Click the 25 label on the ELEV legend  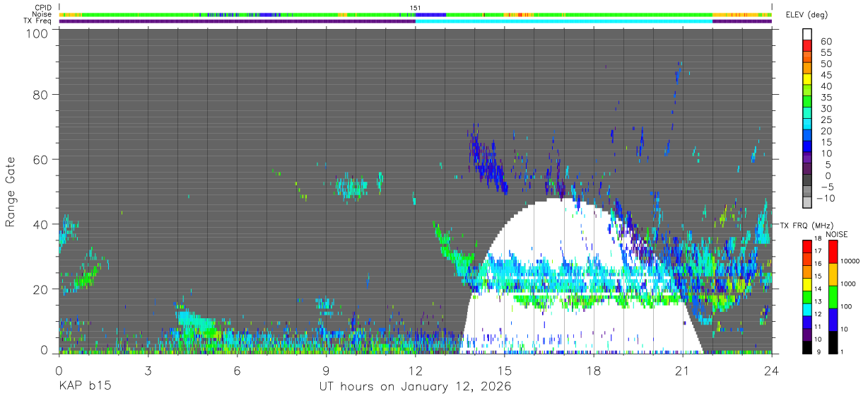tap(826, 120)
